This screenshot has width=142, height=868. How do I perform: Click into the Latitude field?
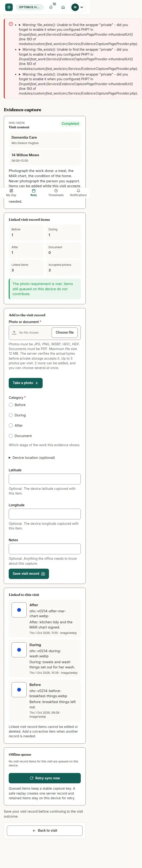[x=45, y=479]
